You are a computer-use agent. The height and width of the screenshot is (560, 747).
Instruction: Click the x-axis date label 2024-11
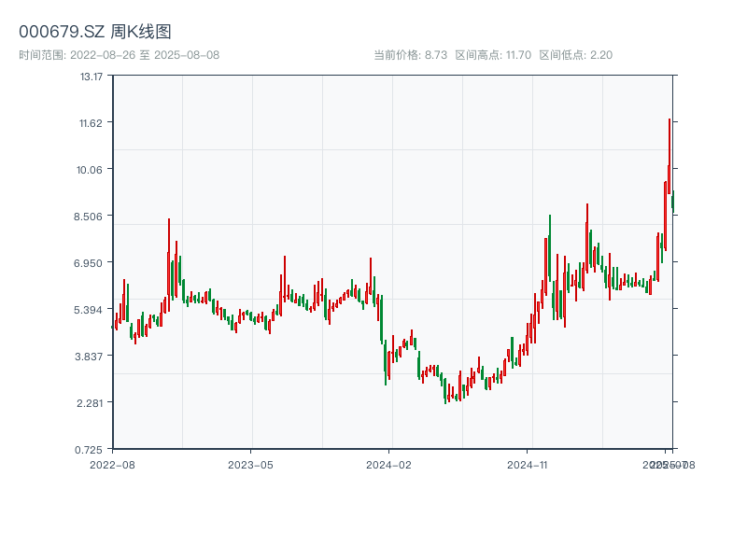(527, 465)
